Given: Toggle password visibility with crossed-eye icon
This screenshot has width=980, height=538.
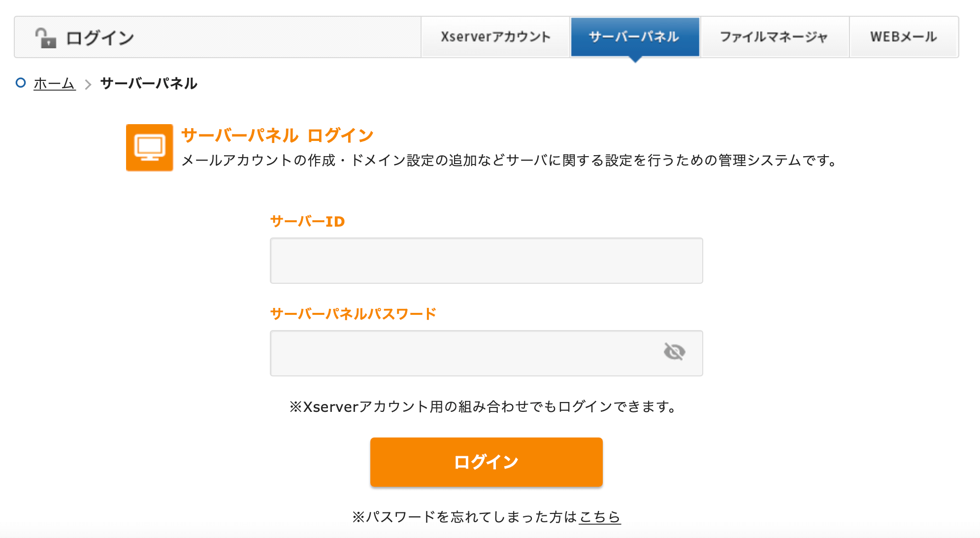Looking at the screenshot, I should pos(674,352).
